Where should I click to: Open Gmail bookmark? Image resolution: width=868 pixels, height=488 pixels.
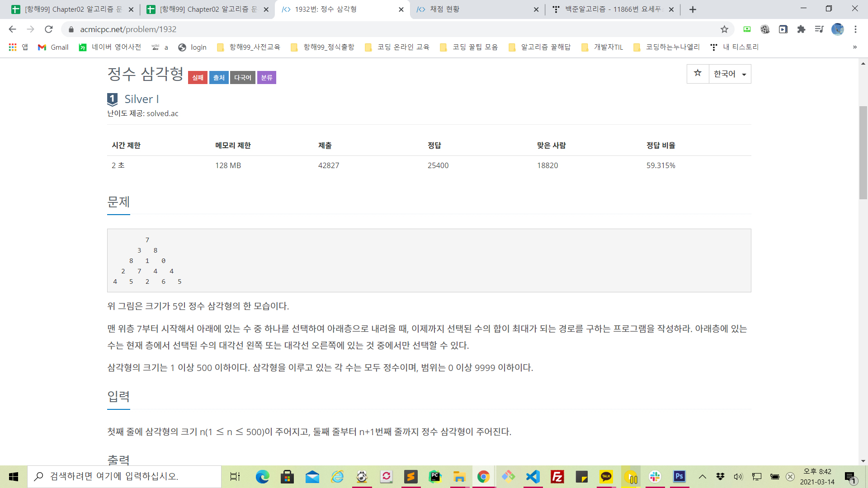[x=53, y=47]
